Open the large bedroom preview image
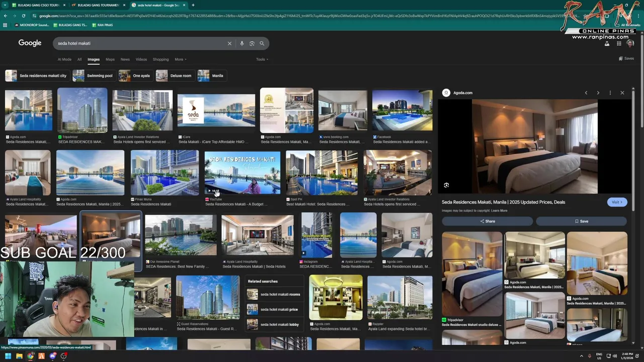 pos(534,146)
